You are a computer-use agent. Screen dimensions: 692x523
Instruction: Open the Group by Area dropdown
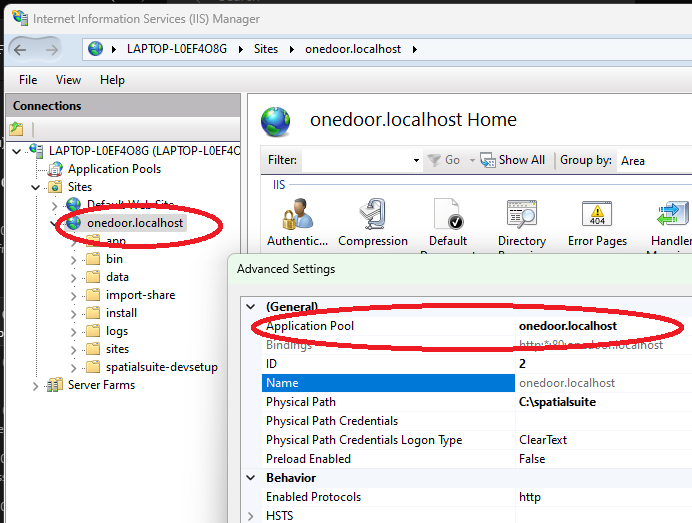[x=655, y=161]
